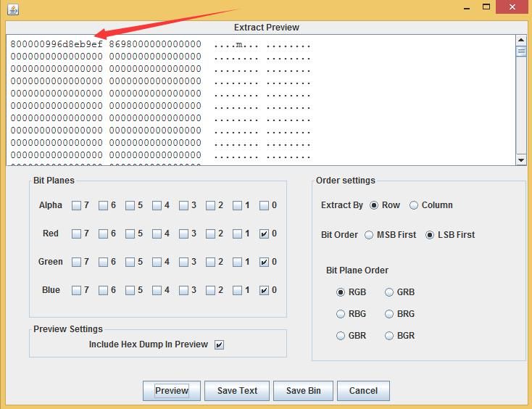The image size is (532, 409).
Task: Set Bit Order to LSB First
Action: (430, 235)
